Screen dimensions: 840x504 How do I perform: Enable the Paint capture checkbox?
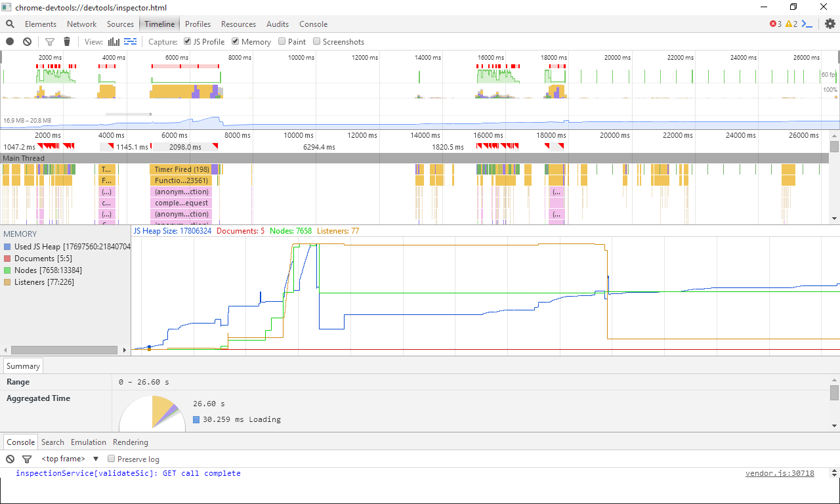click(282, 41)
